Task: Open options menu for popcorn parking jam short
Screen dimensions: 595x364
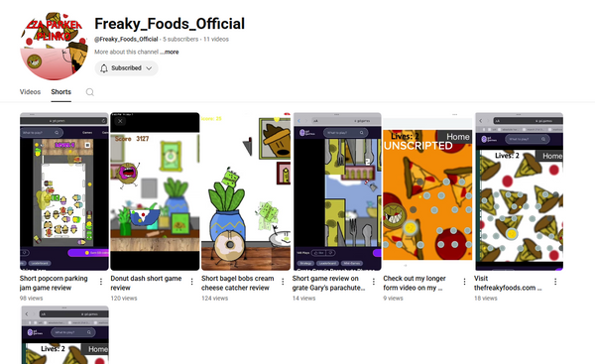Action: 101,282
